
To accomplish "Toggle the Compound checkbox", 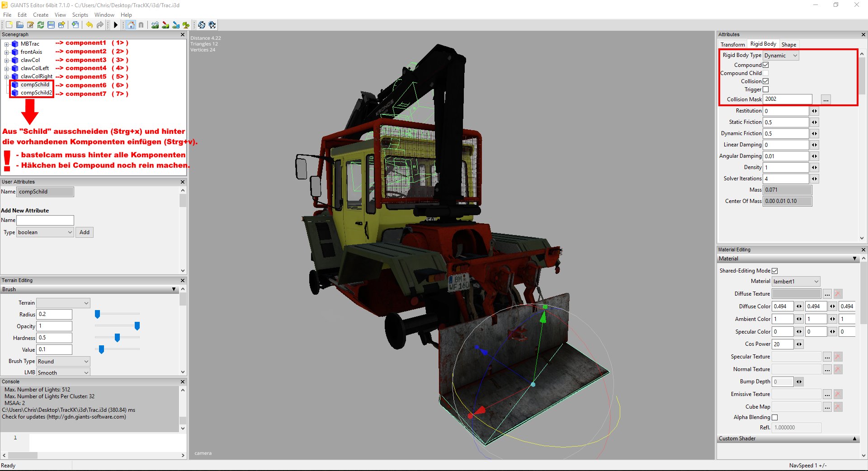I will [x=766, y=65].
